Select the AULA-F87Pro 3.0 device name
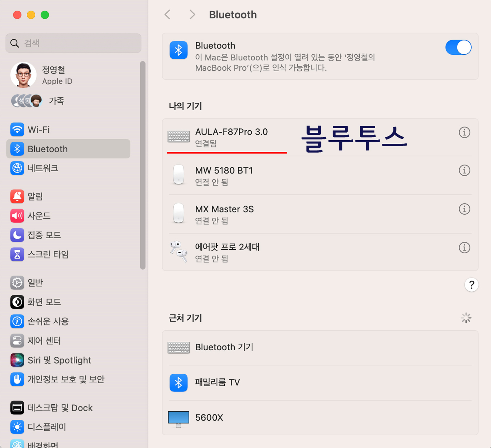 click(231, 132)
